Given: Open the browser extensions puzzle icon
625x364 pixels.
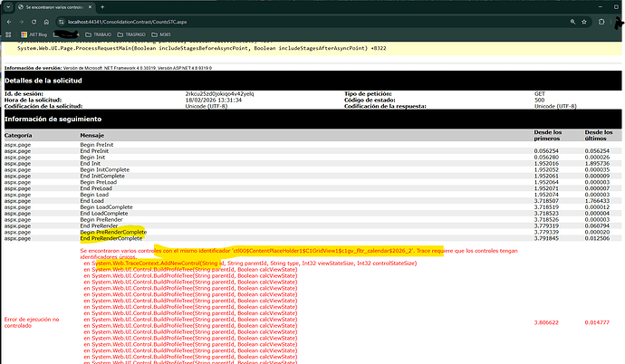Looking at the screenshot, I should coord(601,22).
